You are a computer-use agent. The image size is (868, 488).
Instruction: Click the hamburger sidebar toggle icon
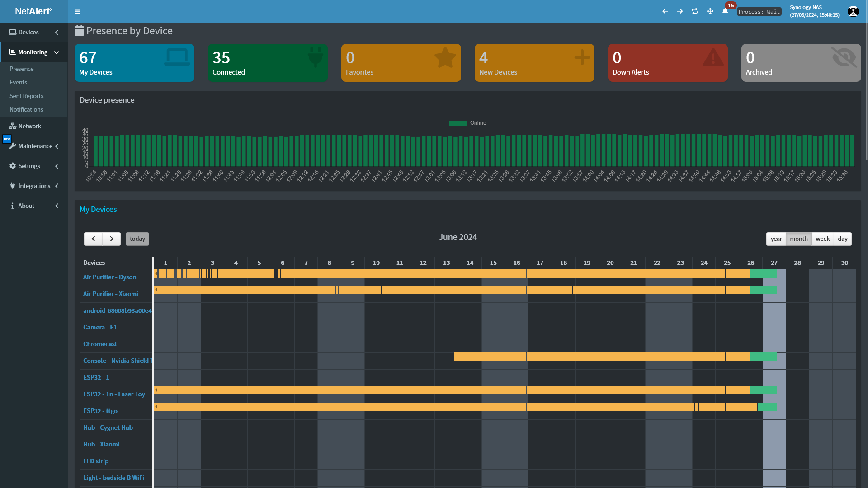[x=77, y=11]
